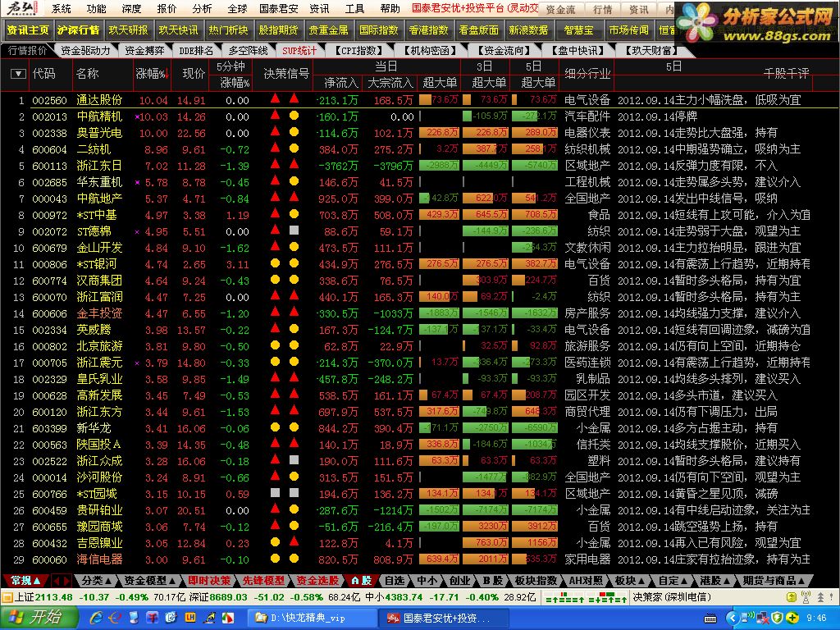Open the blue Internet Explorer quick-launch icon
This screenshot has width=840, height=630.
97,618
